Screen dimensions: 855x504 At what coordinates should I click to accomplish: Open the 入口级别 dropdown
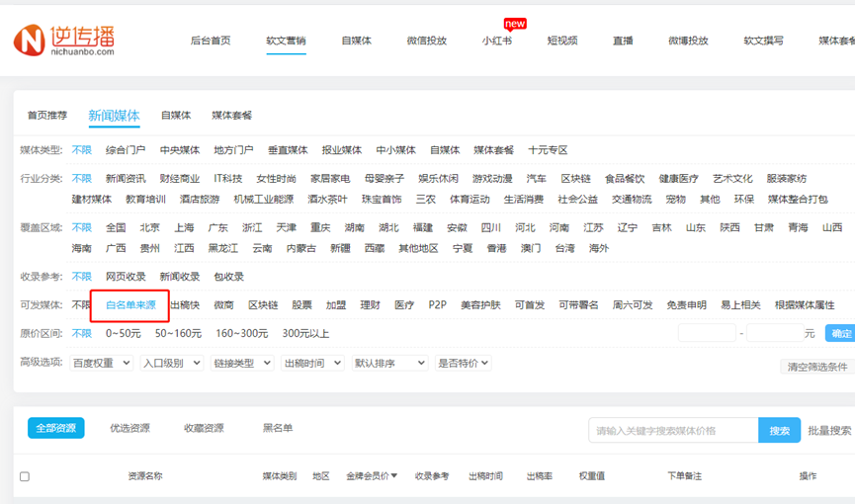pos(171,364)
